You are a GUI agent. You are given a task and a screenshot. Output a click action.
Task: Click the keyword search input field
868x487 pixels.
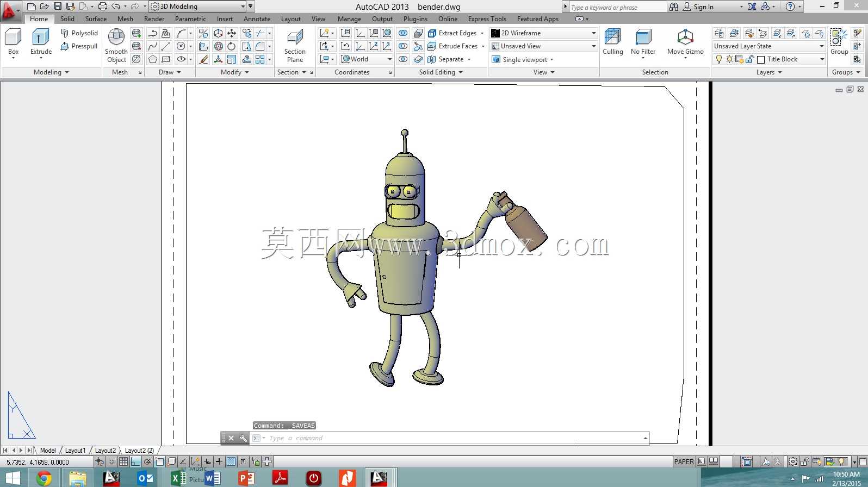pyautogui.click(x=617, y=7)
